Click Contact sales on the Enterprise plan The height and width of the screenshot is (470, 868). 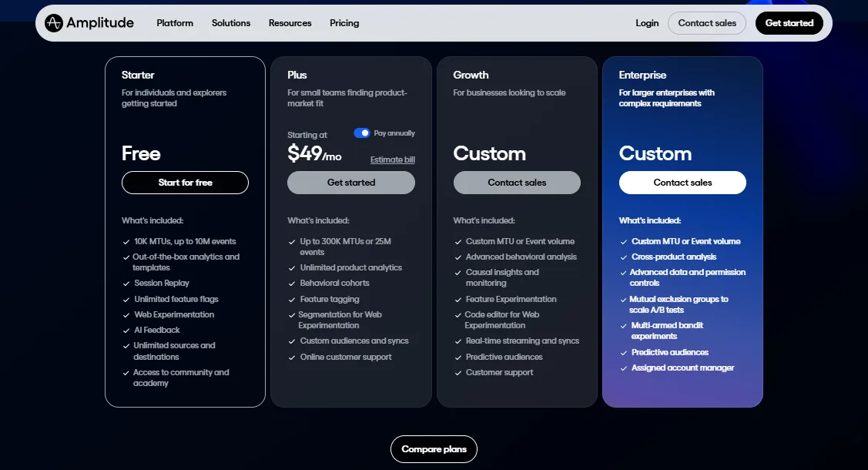click(x=682, y=183)
